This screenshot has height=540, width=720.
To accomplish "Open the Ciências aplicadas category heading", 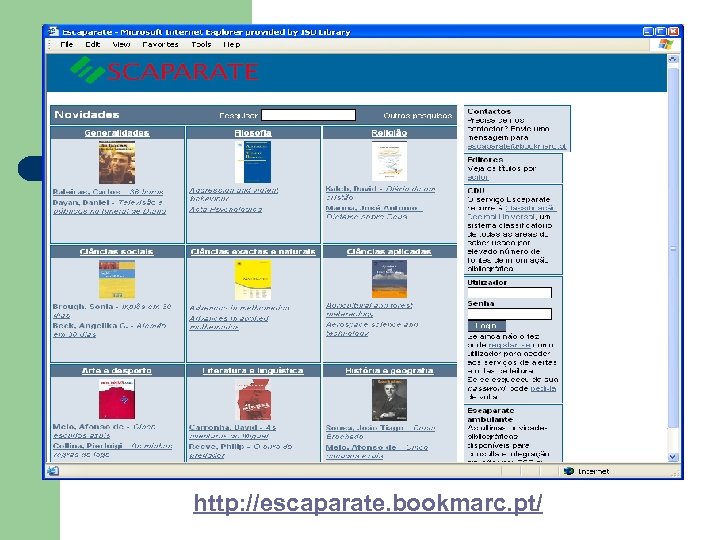I will [x=389, y=252].
